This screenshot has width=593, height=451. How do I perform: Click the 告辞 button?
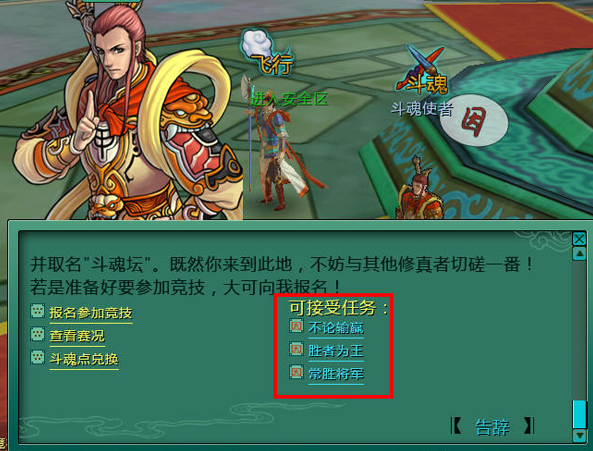492,427
